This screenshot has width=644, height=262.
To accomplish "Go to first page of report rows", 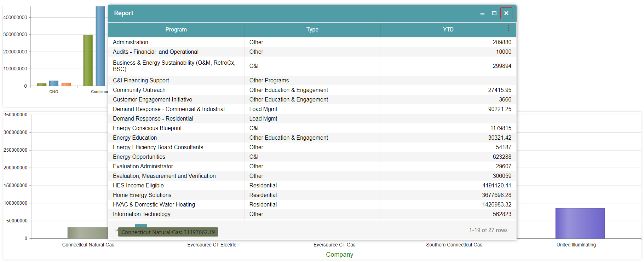I will click(116, 230).
